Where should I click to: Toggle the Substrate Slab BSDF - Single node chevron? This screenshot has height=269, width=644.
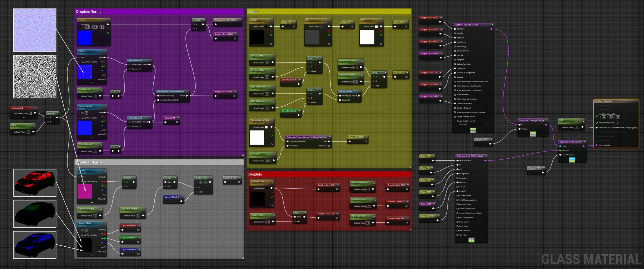(486, 156)
